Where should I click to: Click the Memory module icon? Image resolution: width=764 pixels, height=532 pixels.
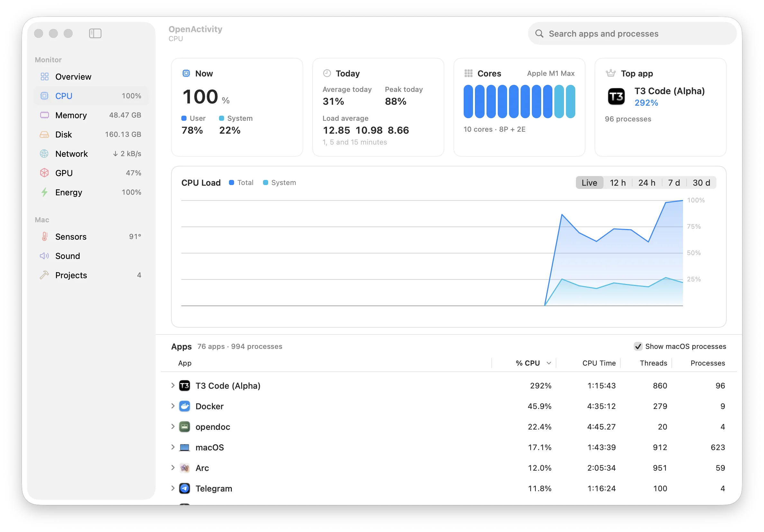[x=44, y=115]
